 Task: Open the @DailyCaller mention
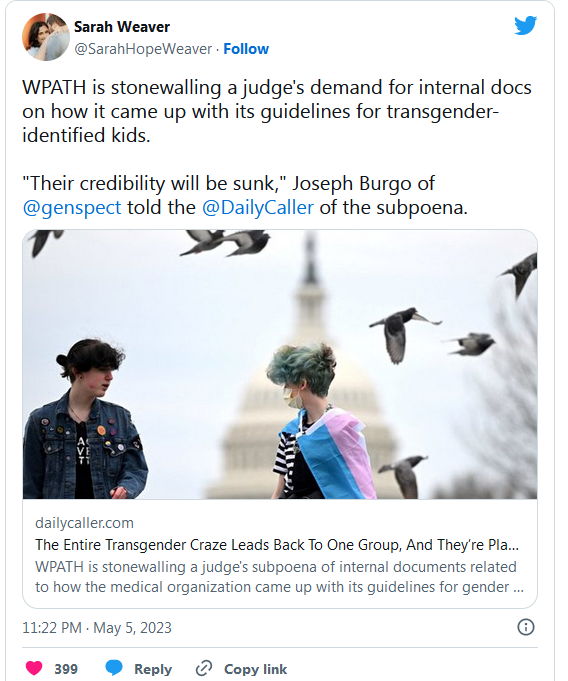coord(258,208)
